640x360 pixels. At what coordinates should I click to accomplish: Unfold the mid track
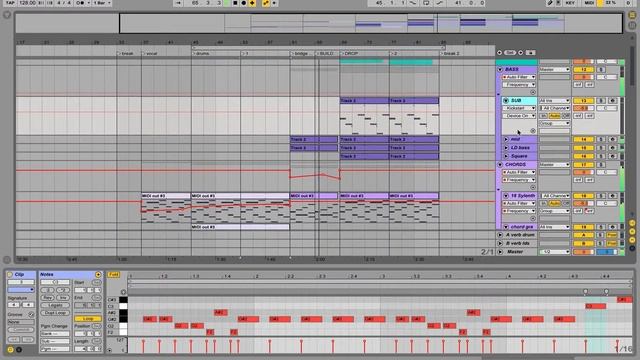[506, 139]
